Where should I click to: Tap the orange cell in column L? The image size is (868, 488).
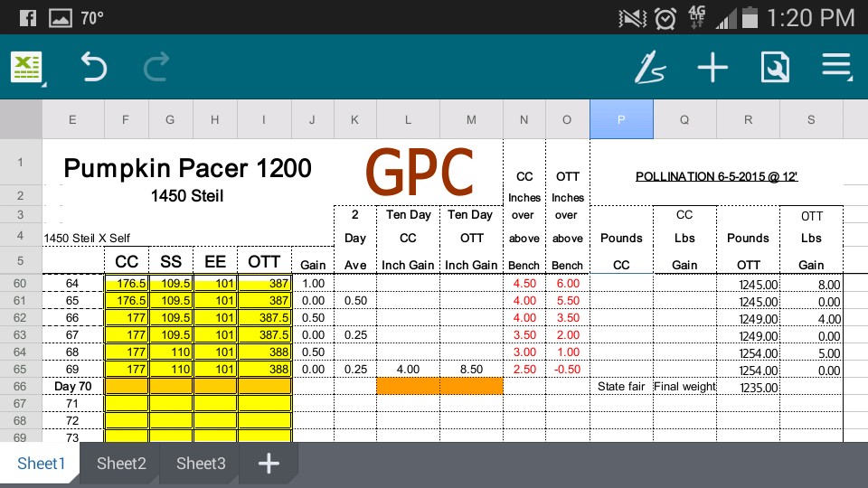pyautogui.click(x=408, y=386)
